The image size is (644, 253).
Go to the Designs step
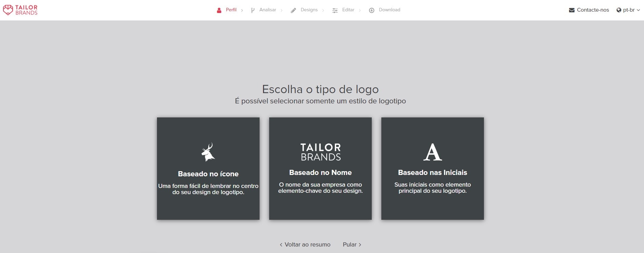pos(309,10)
